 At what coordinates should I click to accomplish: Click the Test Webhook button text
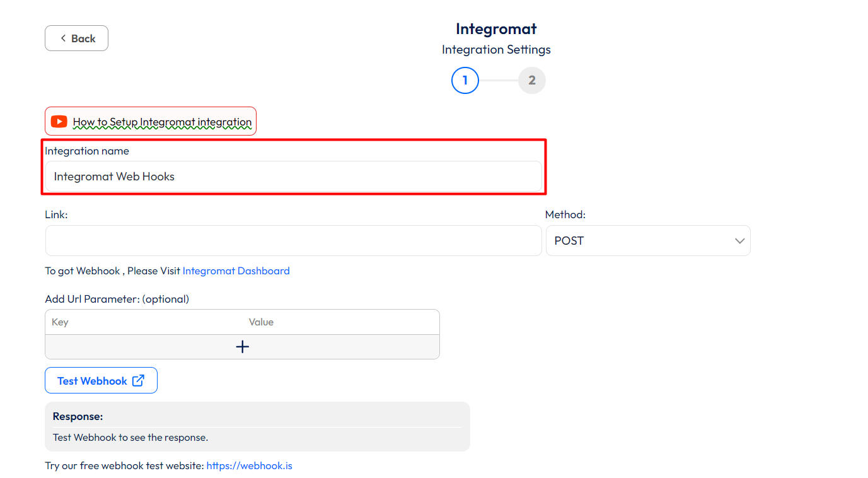point(92,381)
